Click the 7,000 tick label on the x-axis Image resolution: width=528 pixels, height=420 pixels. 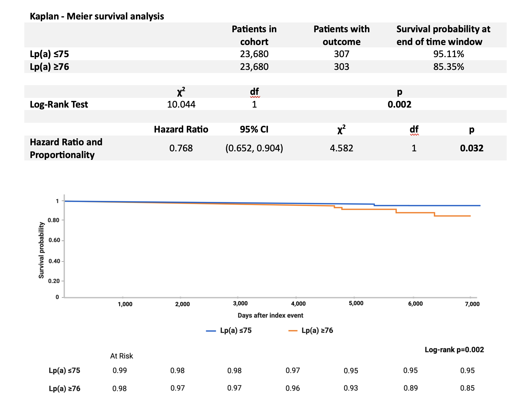coord(472,304)
